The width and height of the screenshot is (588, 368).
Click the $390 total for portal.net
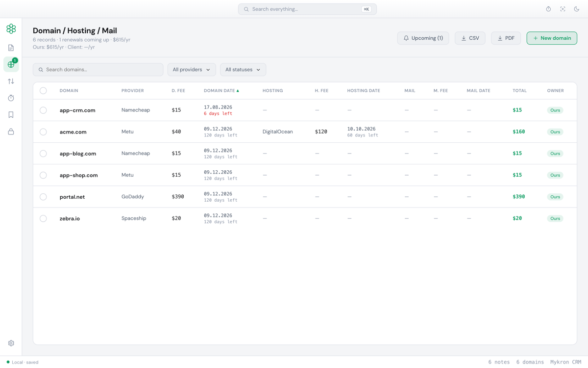coord(518,197)
